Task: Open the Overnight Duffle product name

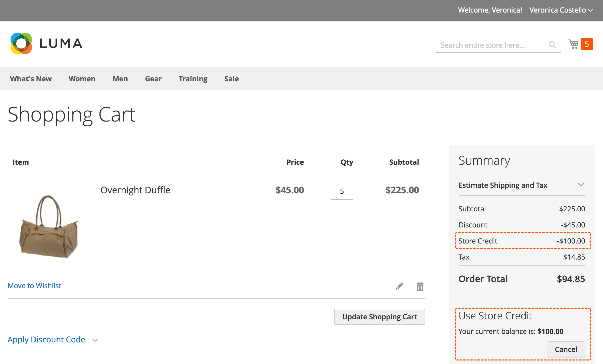Action: 135,190
